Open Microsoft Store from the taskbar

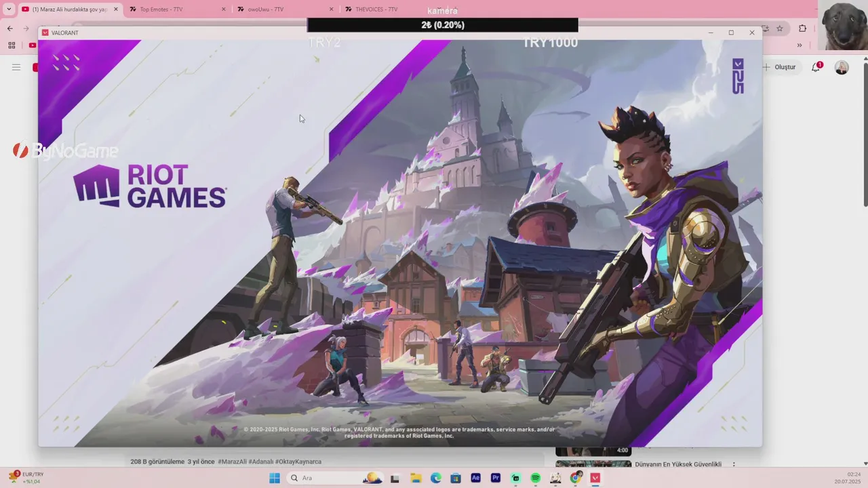tap(456, 478)
